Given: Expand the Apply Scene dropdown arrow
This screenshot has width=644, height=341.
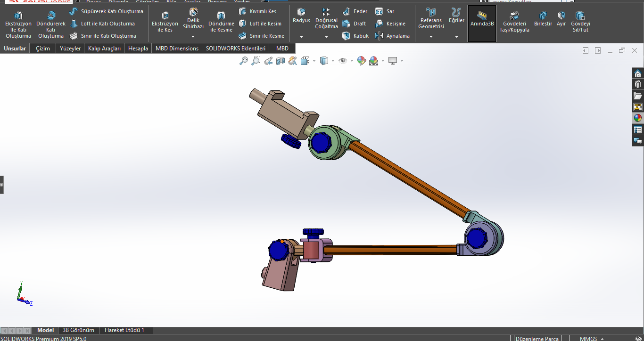Looking at the screenshot, I should click(x=383, y=61).
